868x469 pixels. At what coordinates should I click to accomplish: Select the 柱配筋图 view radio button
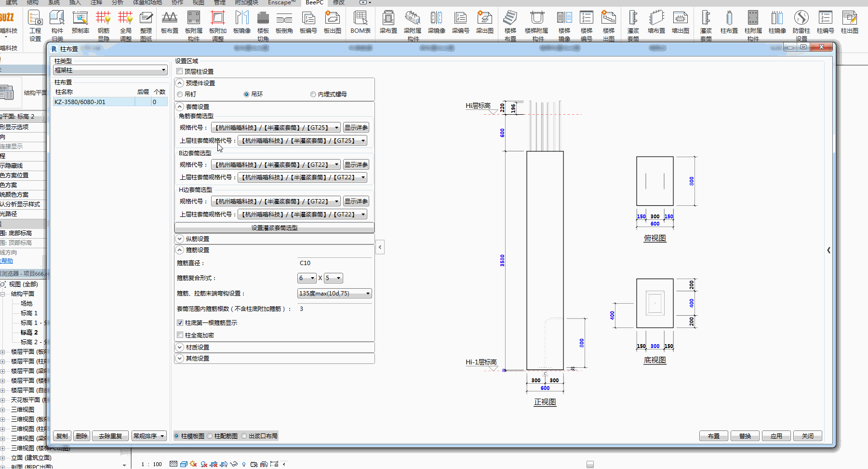[210, 436]
